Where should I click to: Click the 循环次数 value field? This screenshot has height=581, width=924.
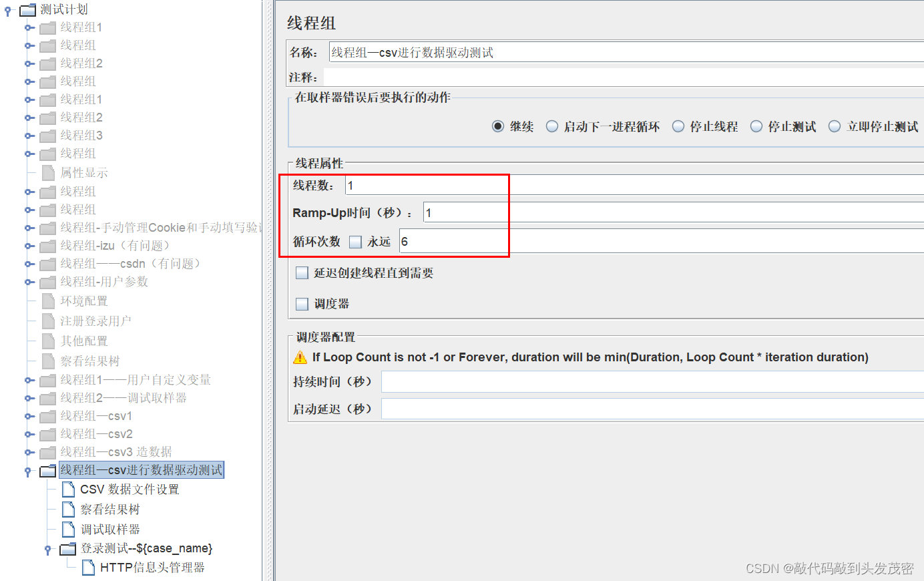click(x=662, y=241)
